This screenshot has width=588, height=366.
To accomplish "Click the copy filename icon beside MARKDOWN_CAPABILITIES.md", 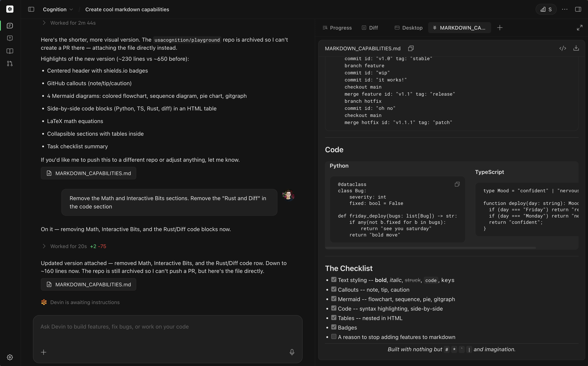I will (411, 49).
